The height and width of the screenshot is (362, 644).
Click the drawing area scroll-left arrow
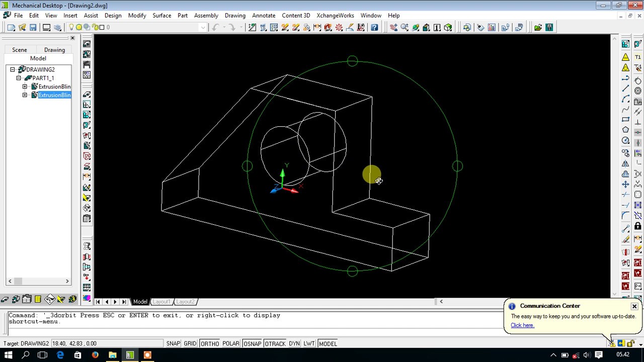click(441, 302)
